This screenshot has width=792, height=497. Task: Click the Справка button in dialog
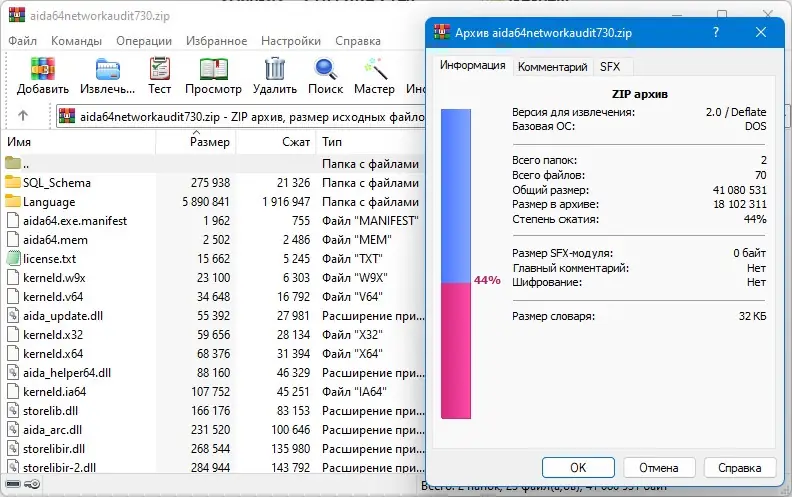coord(739,468)
